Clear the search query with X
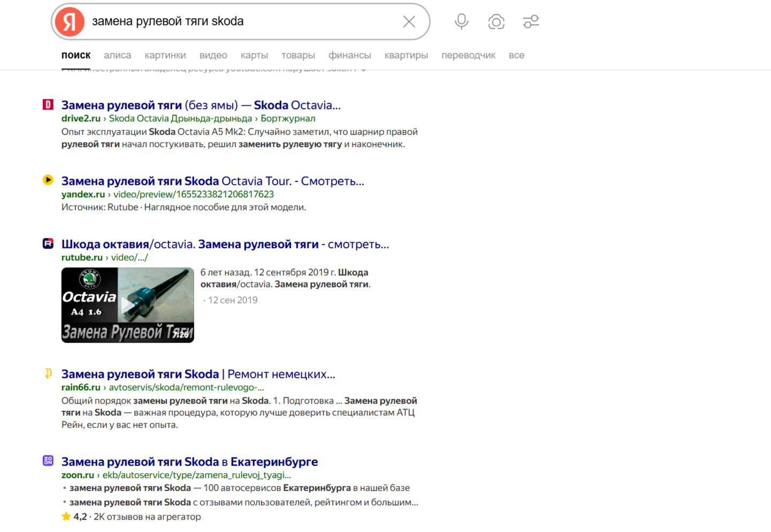The height and width of the screenshot is (532, 771). 409,22
